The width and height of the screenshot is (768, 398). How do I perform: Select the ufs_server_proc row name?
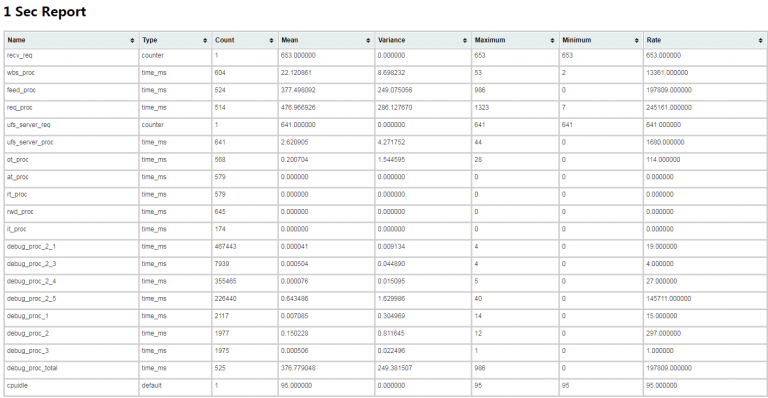(30, 142)
